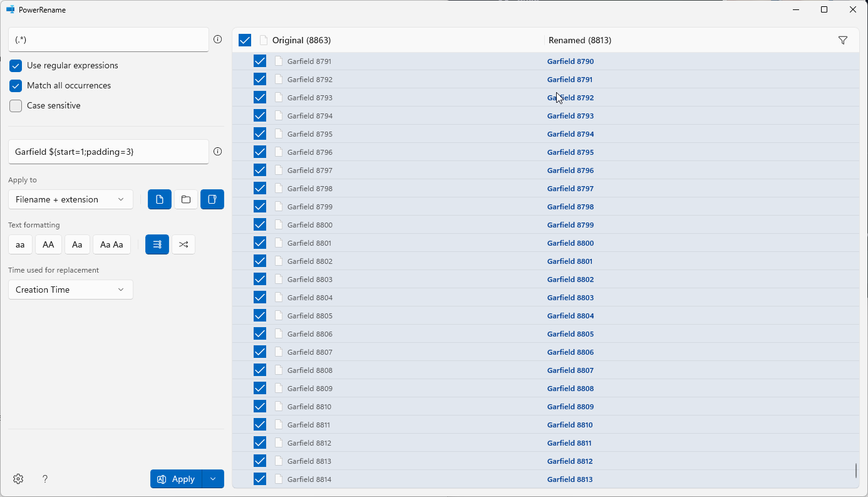The image size is (868, 497).
Task: Open the Creation Time dropdown
Action: tap(71, 290)
